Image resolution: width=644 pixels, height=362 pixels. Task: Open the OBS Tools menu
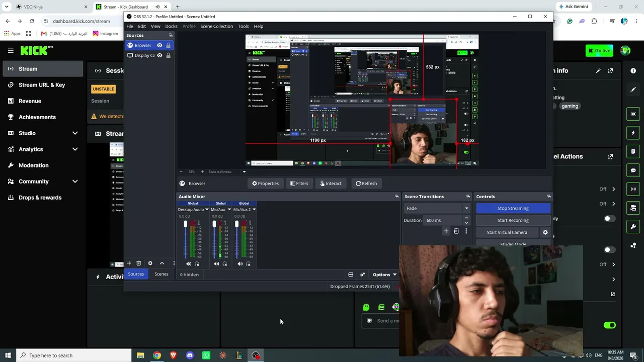pyautogui.click(x=243, y=26)
